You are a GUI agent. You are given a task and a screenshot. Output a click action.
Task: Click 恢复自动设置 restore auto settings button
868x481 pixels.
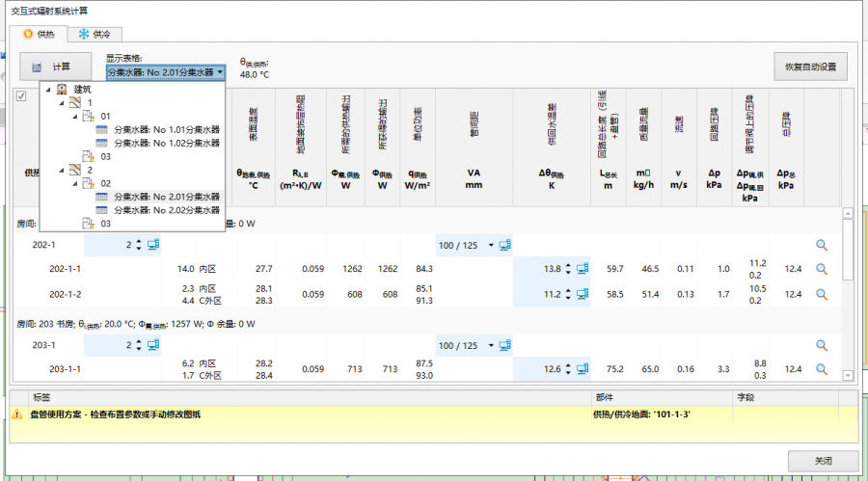coord(809,67)
